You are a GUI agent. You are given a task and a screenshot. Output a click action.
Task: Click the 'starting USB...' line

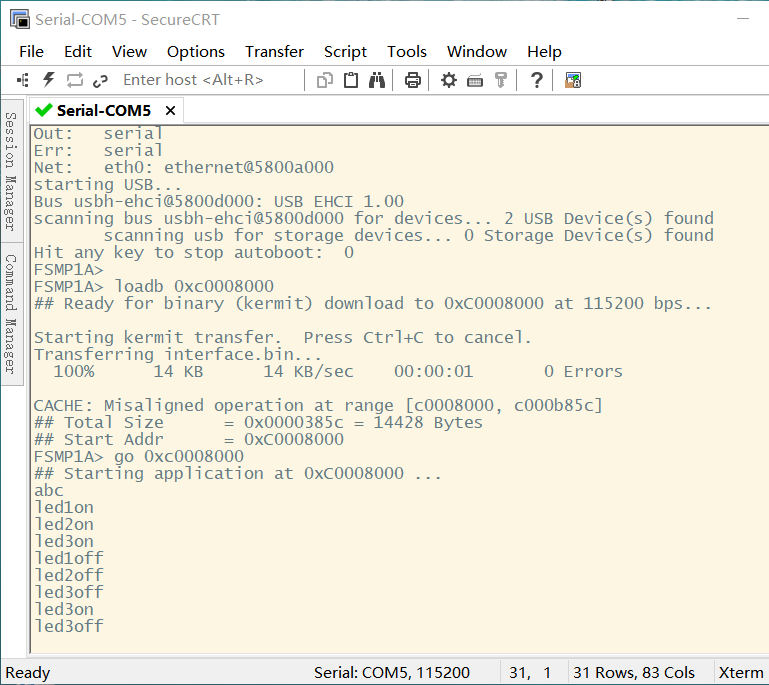tap(107, 185)
